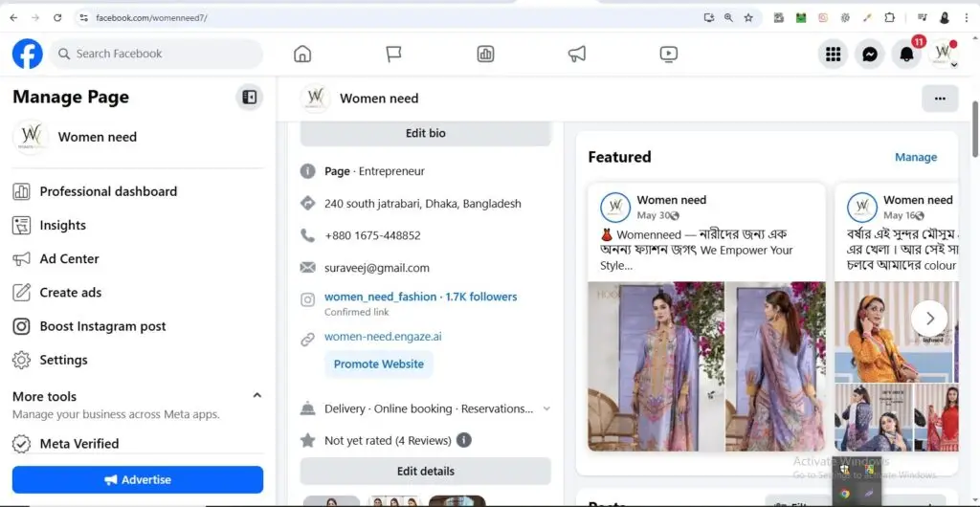Click the Facebook logo
This screenshot has height=507, width=980.
click(x=28, y=54)
